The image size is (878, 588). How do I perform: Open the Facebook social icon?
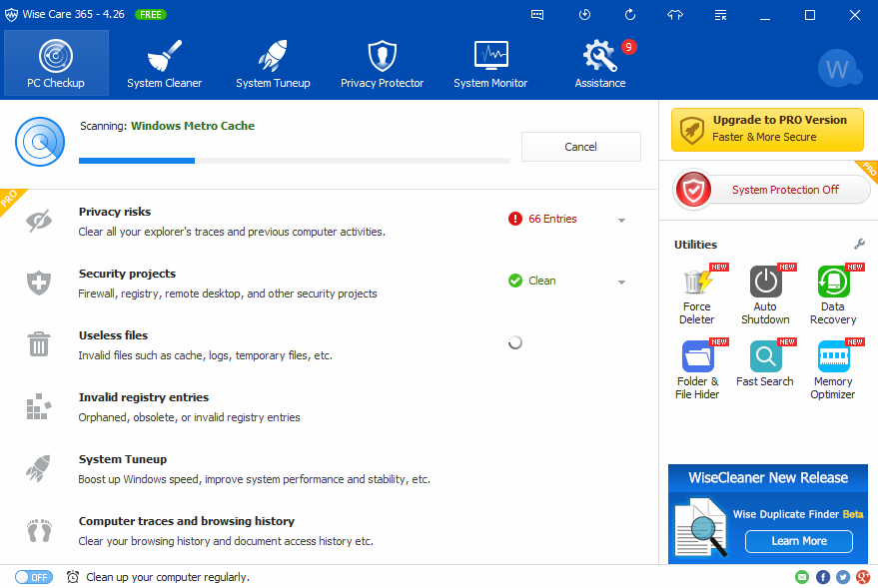tap(823, 577)
